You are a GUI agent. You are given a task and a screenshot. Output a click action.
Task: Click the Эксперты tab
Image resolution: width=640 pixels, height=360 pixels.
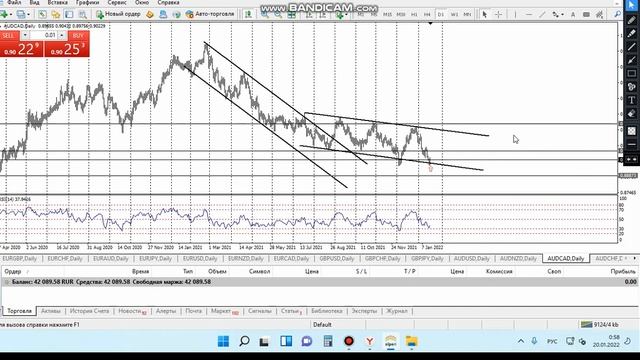point(364,311)
